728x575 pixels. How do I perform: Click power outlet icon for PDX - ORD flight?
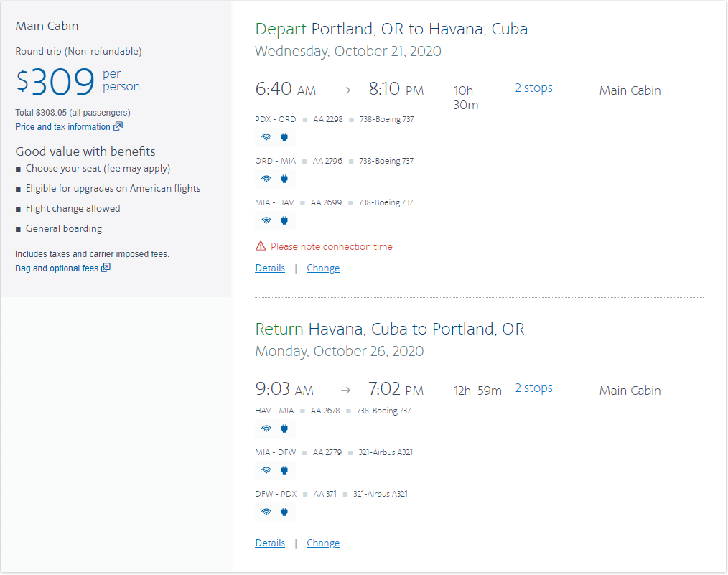pyautogui.click(x=284, y=137)
